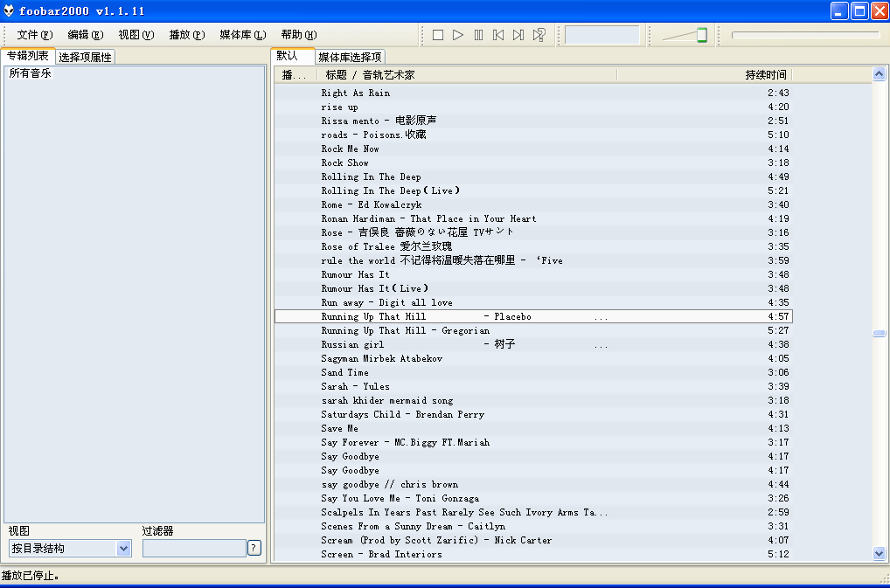This screenshot has height=588, width=890.
Task: Select the track Rock Me Now
Action: tap(533, 149)
